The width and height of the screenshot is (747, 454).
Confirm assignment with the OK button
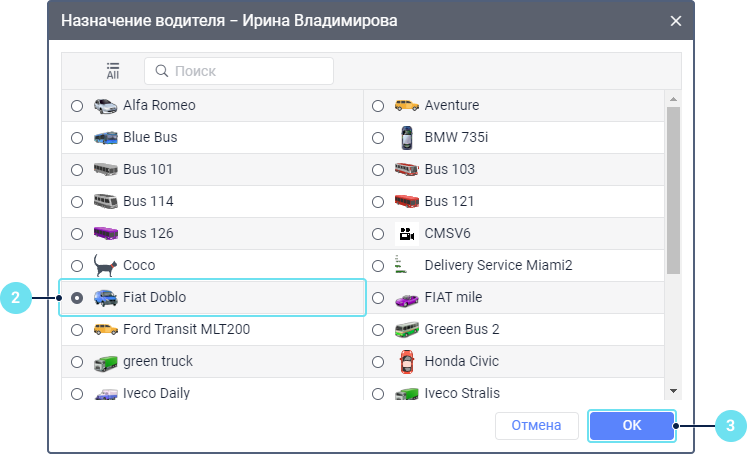632,425
